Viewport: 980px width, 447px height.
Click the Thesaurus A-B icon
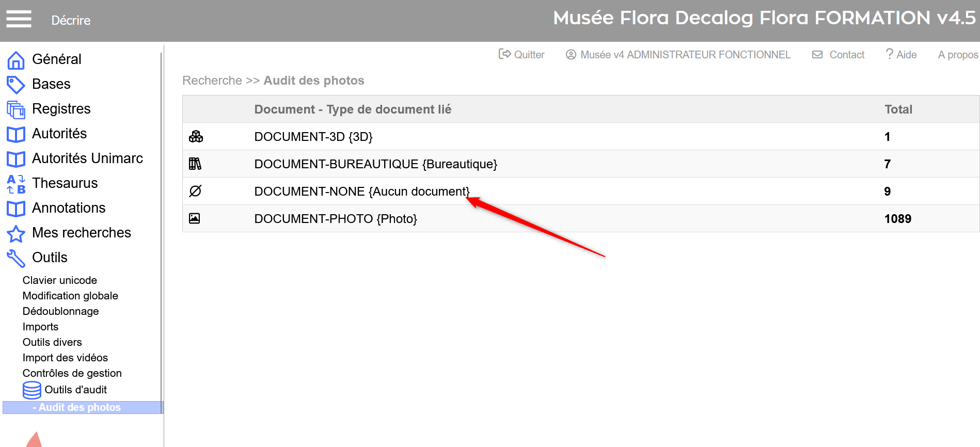16,184
